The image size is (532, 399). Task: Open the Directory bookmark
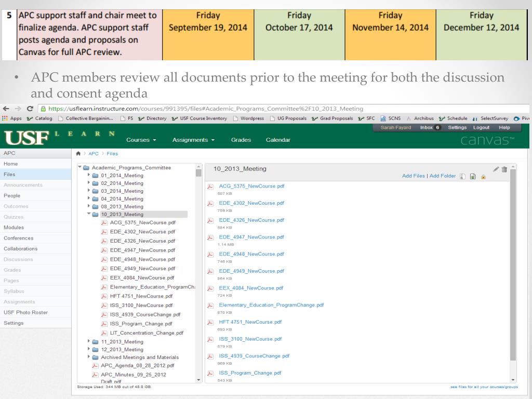(152, 118)
